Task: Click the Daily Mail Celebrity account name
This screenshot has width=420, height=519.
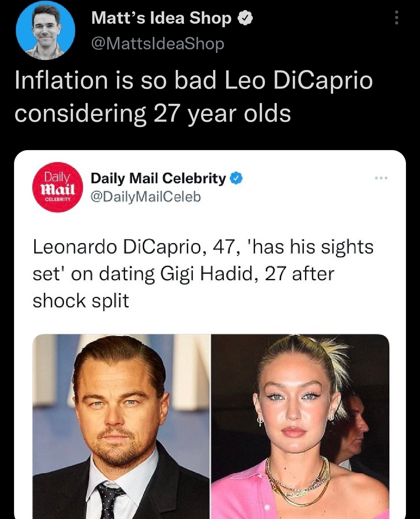Action: (x=158, y=178)
